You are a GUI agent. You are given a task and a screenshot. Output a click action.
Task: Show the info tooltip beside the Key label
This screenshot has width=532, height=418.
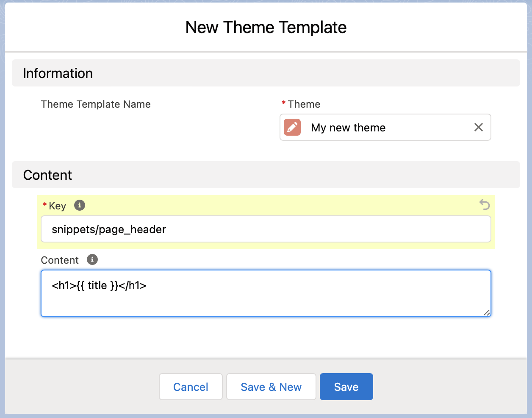(80, 206)
